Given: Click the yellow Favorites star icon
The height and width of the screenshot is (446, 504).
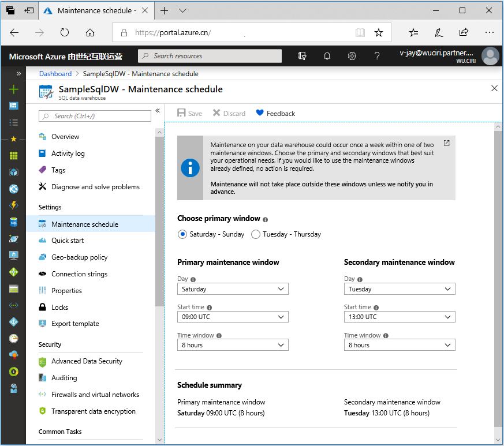Looking at the screenshot, I should tap(13, 139).
